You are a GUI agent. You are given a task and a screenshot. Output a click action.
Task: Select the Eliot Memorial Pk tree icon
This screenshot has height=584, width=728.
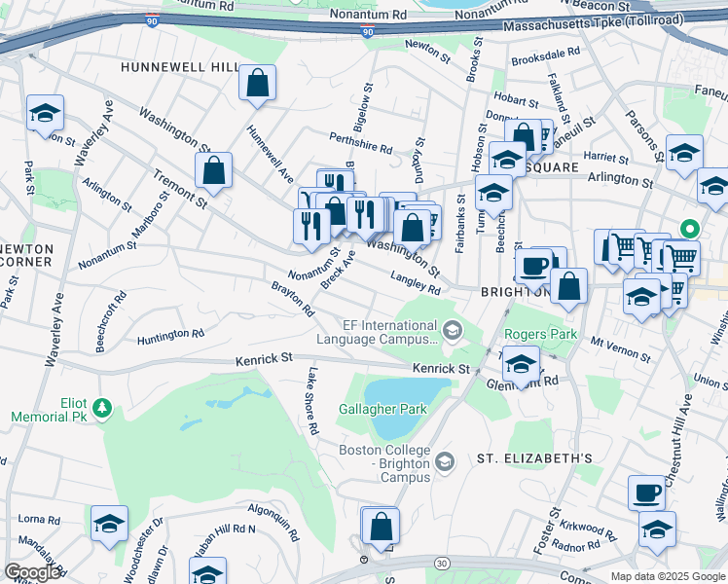(102, 409)
